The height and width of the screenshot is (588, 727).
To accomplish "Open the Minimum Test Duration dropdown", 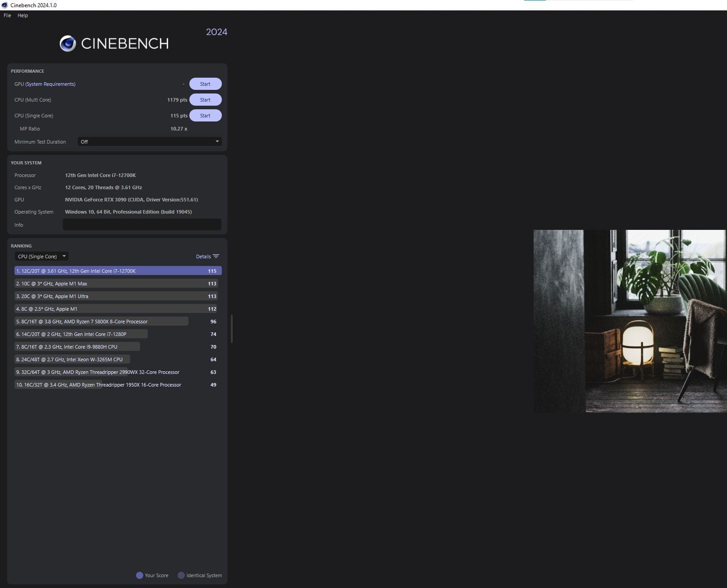I will [150, 142].
